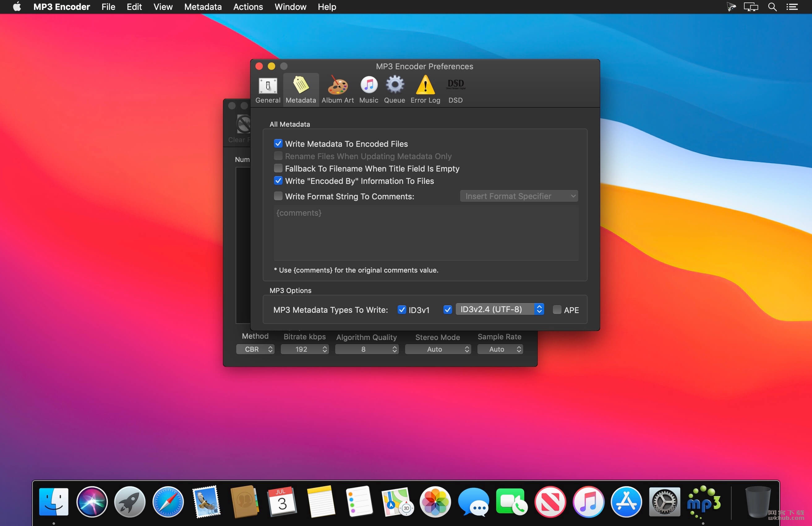Click the display mirroring menu bar icon

tap(750, 7)
